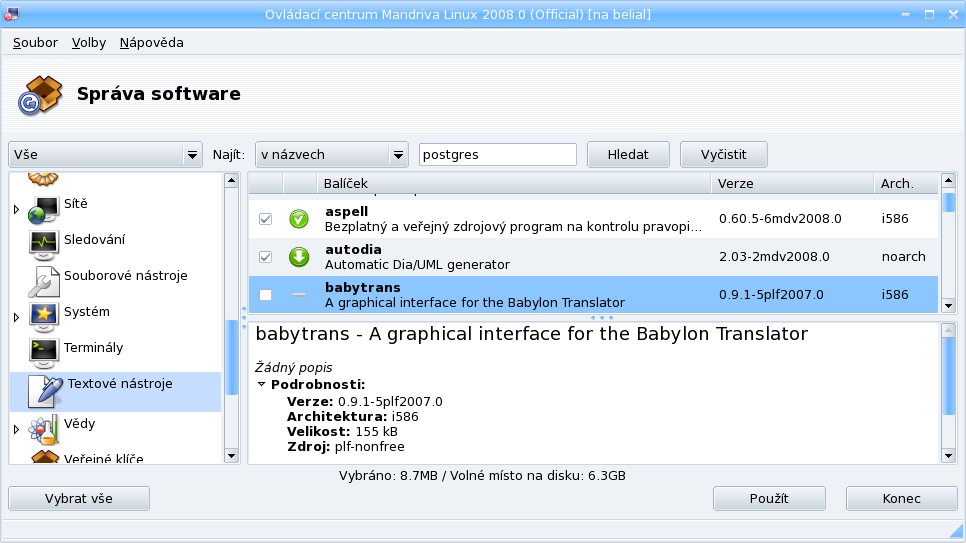Image resolution: width=966 pixels, height=543 pixels.
Task: Check the babytrans package checkbox
Action: [x=266, y=295]
